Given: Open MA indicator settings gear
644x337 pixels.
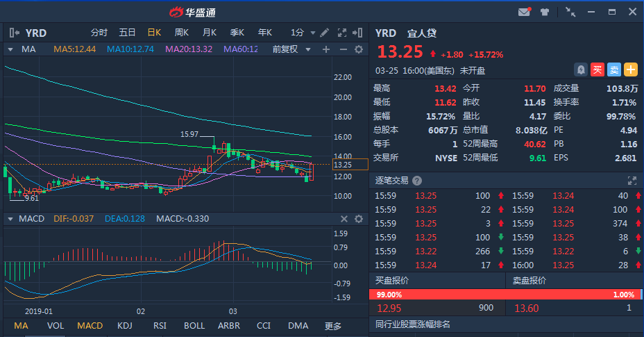Looking at the screenshot, I should [359, 49].
